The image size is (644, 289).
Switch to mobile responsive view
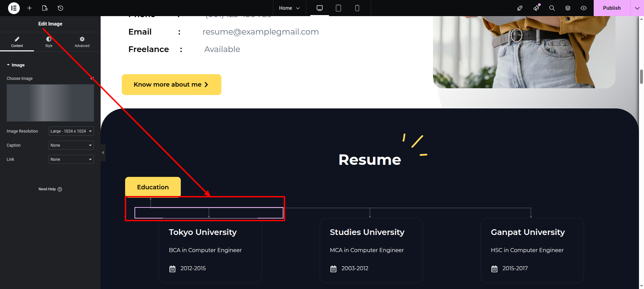(357, 8)
